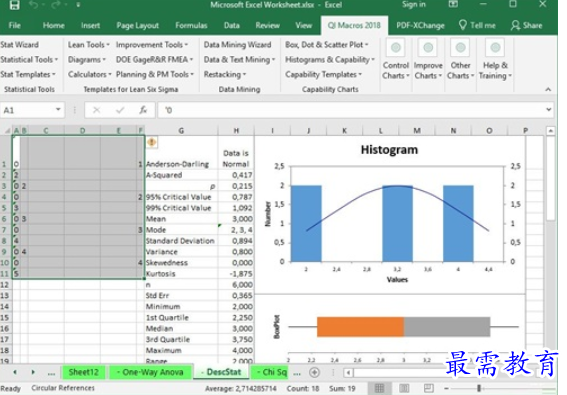Click Sign in at the top
Viewport: 567px width, 395px height.
click(414, 4)
